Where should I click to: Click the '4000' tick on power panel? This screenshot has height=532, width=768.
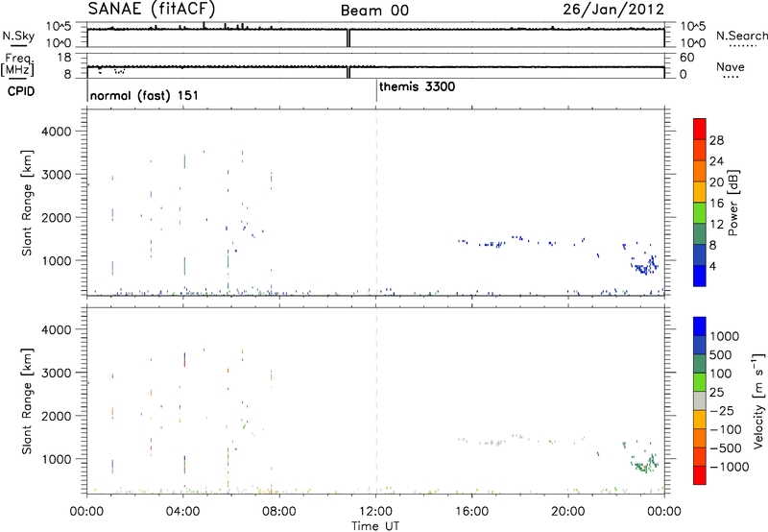pyautogui.click(x=57, y=132)
